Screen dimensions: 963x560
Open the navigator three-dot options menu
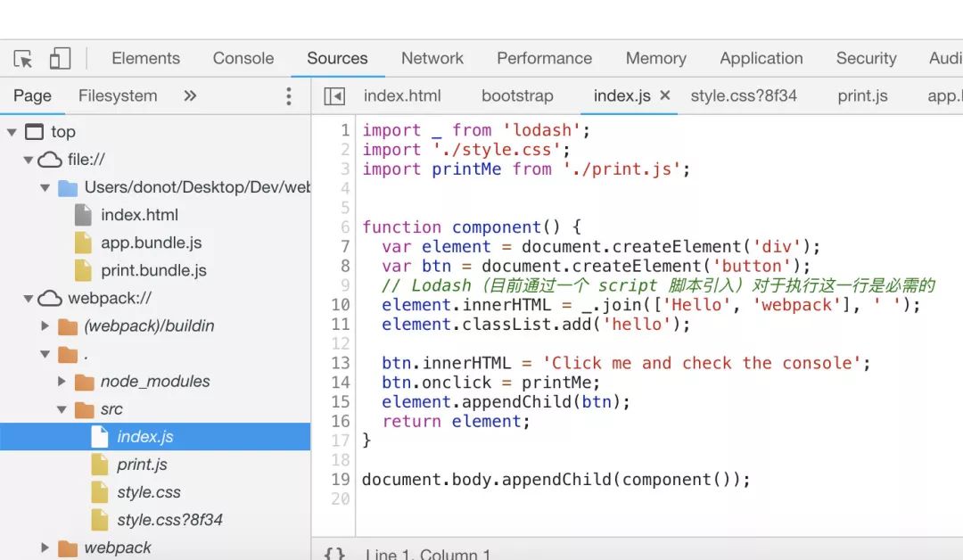[289, 95]
